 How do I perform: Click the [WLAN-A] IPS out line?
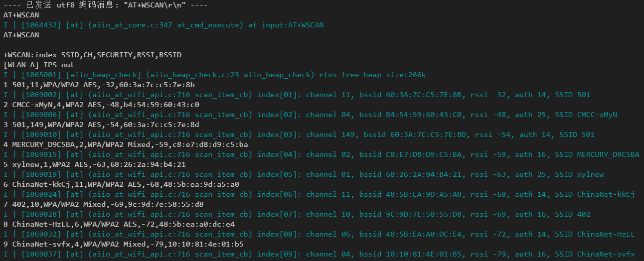point(39,65)
